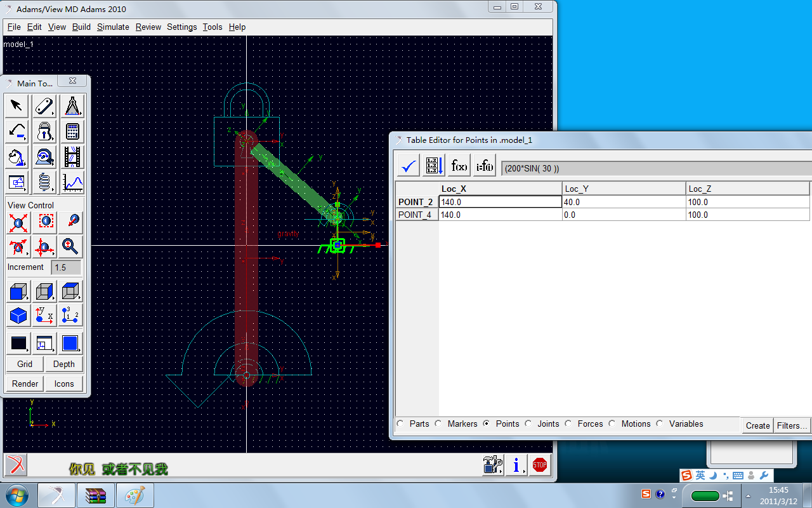Click the Filters... button
Screen dimensions: 812x508
(x=792, y=425)
